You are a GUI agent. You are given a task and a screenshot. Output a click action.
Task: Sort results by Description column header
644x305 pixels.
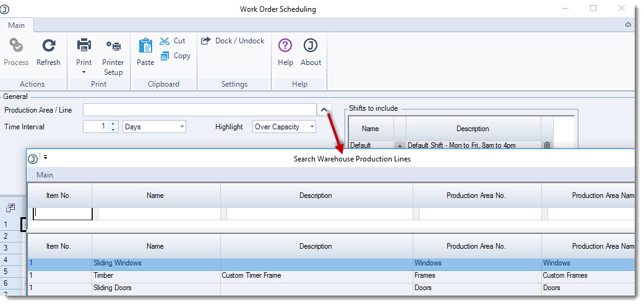pyautogui.click(x=317, y=246)
